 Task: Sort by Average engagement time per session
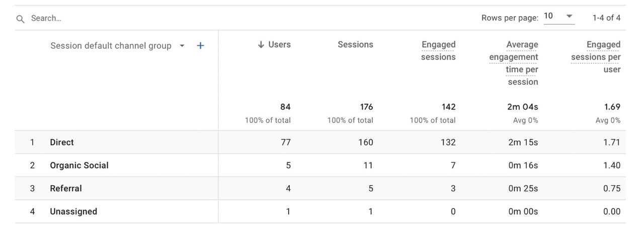pyautogui.click(x=514, y=63)
